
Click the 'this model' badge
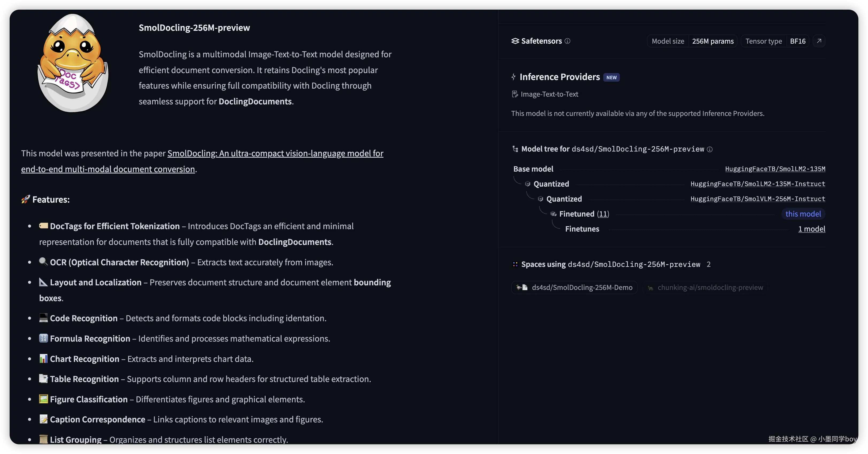click(803, 214)
